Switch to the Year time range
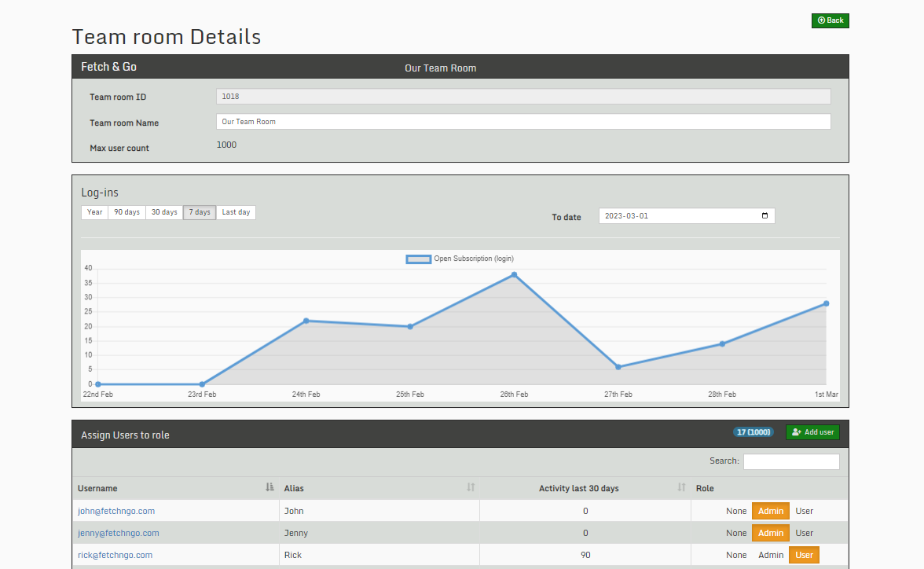This screenshot has height=569, width=924. (94, 211)
